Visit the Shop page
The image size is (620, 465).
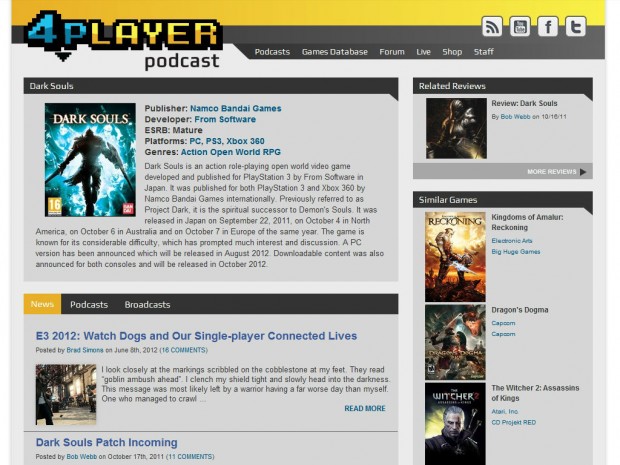[x=452, y=52]
